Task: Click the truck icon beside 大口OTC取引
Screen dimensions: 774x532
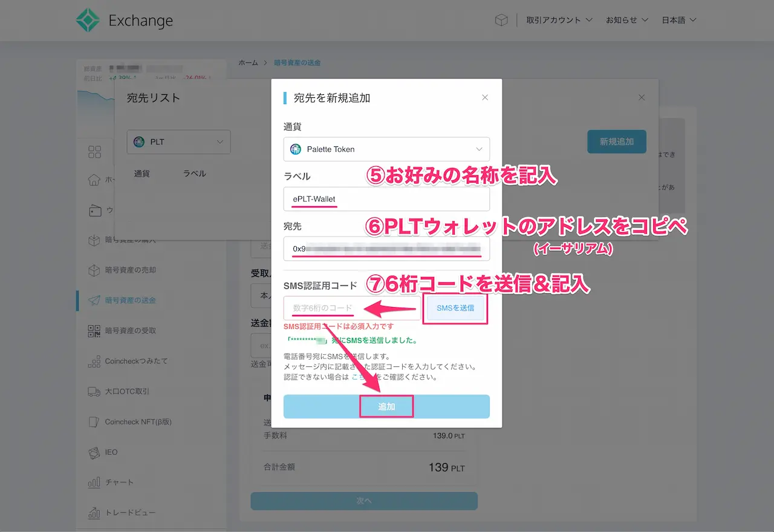Action: (x=94, y=391)
